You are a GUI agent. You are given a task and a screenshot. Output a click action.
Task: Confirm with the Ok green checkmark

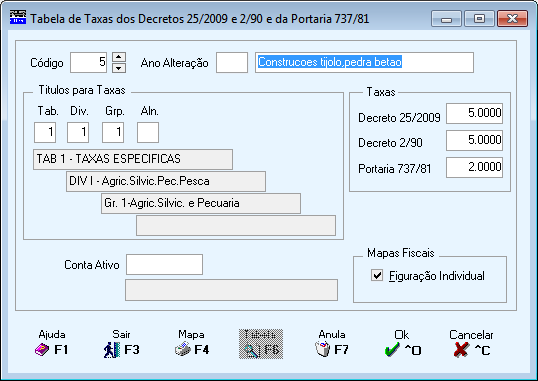[392, 350]
